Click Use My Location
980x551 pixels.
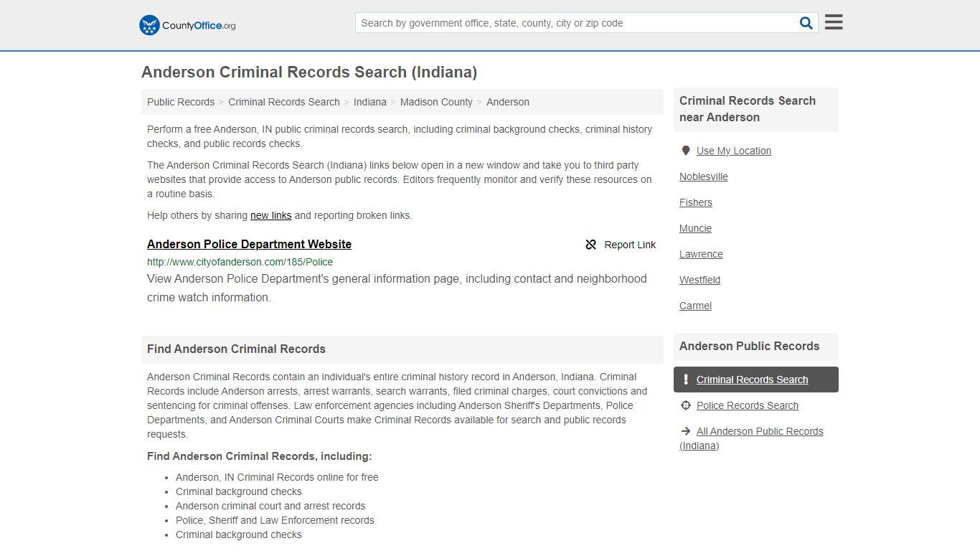[734, 151]
